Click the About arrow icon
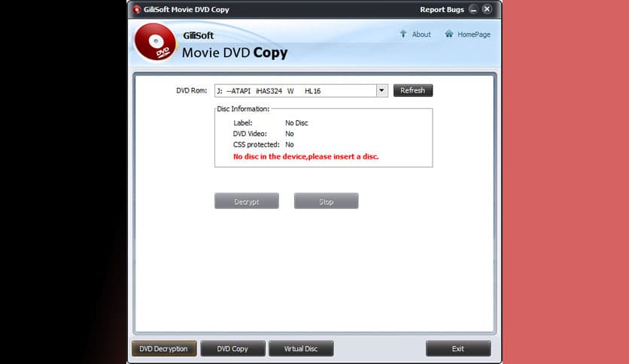The width and height of the screenshot is (629, 364). [403, 34]
